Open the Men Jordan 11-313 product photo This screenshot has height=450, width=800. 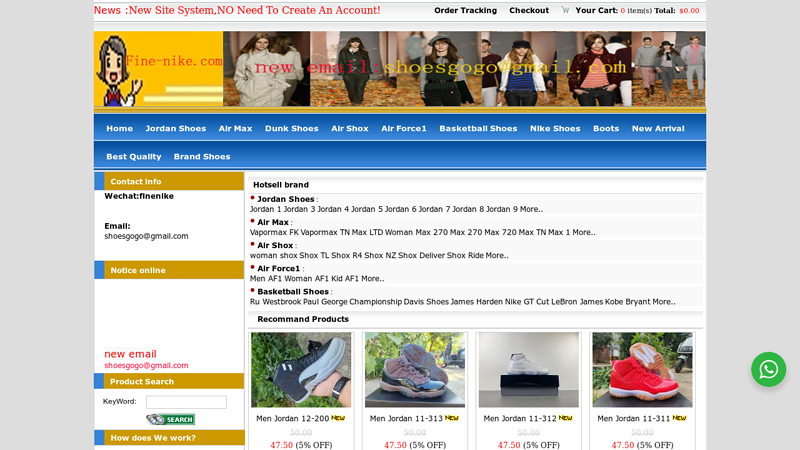click(415, 370)
